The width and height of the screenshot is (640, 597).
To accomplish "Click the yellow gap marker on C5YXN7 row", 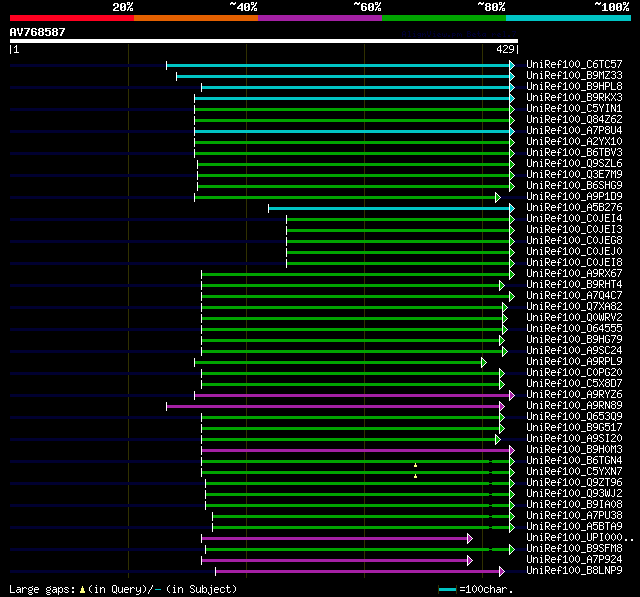I will [416, 476].
